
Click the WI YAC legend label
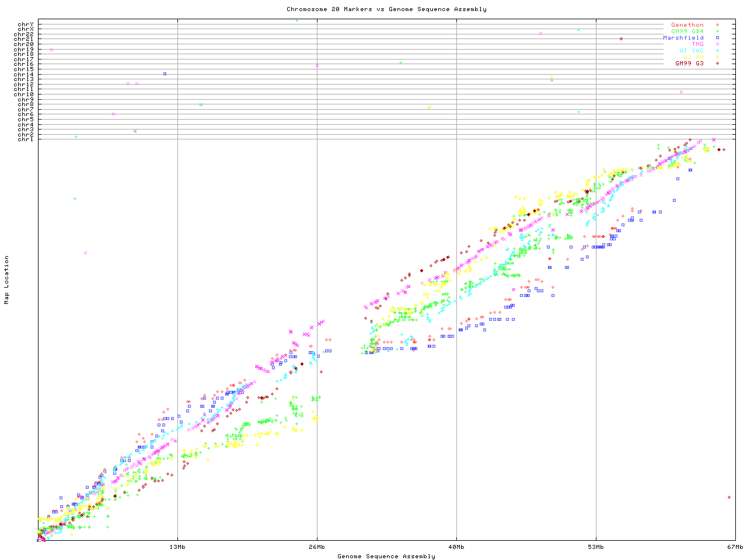pos(691,51)
